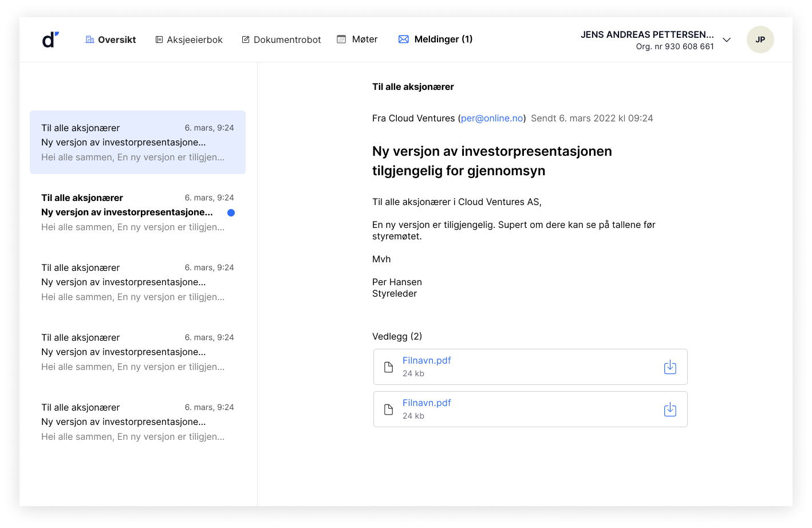Open the Meldinger (1) tab
The image size is (812, 528).
(x=436, y=39)
